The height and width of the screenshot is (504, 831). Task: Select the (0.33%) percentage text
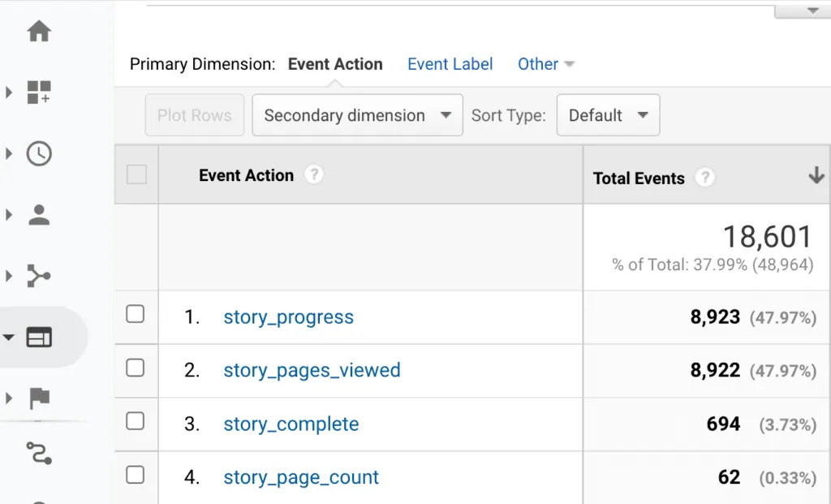tap(787, 478)
